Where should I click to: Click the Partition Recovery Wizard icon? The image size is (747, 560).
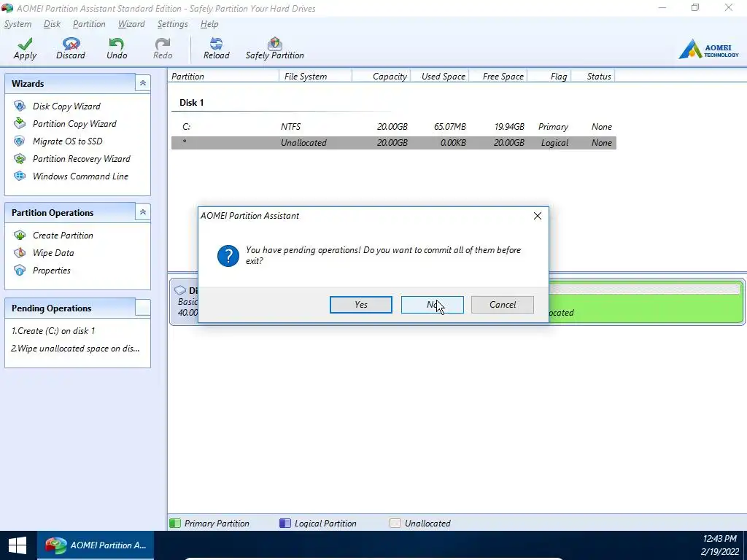[20, 158]
